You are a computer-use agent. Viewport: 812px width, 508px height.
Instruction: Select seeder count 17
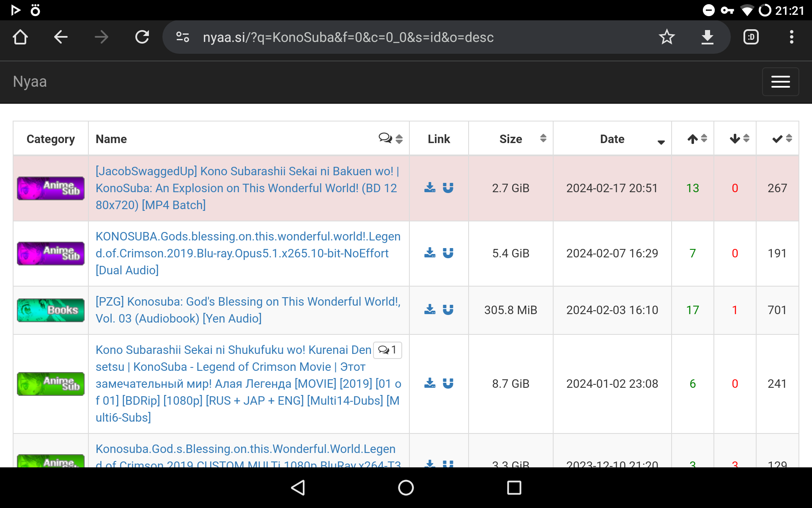pos(693,310)
